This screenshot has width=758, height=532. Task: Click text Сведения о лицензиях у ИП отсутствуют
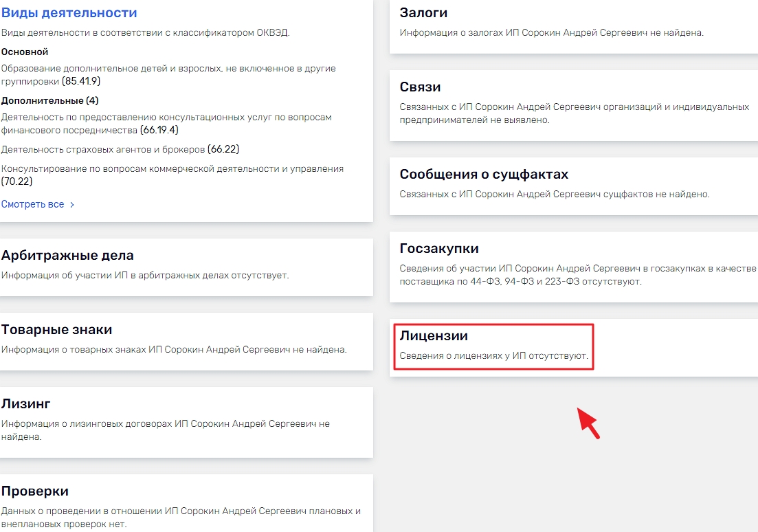click(494, 357)
